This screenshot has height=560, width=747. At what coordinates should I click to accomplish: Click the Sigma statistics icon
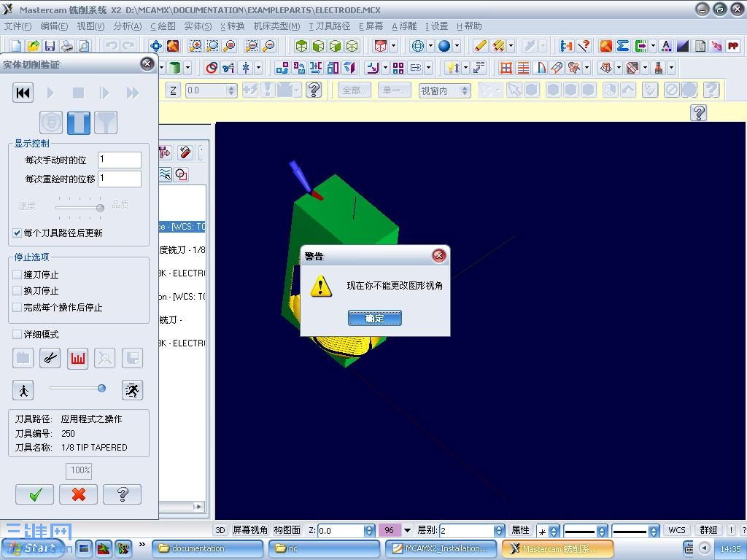click(x=623, y=46)
